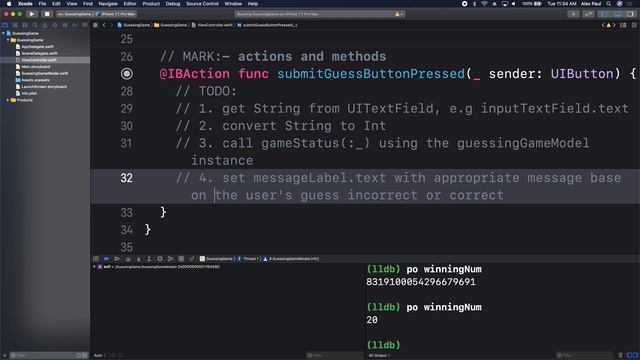Collapse the GuessingGame project root
This screenshot has width=640, height=360.
pyautogui.click(x=4, y=33)
